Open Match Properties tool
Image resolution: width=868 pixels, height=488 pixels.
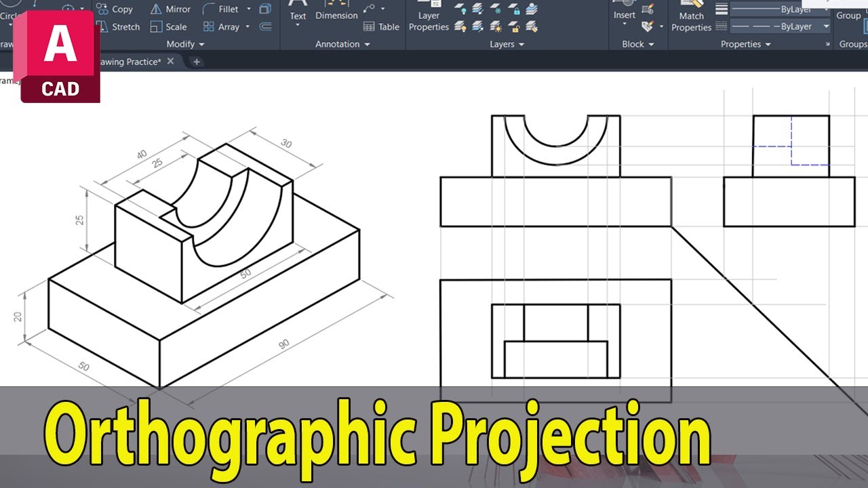pyautogui.click(x=691, y=20)
